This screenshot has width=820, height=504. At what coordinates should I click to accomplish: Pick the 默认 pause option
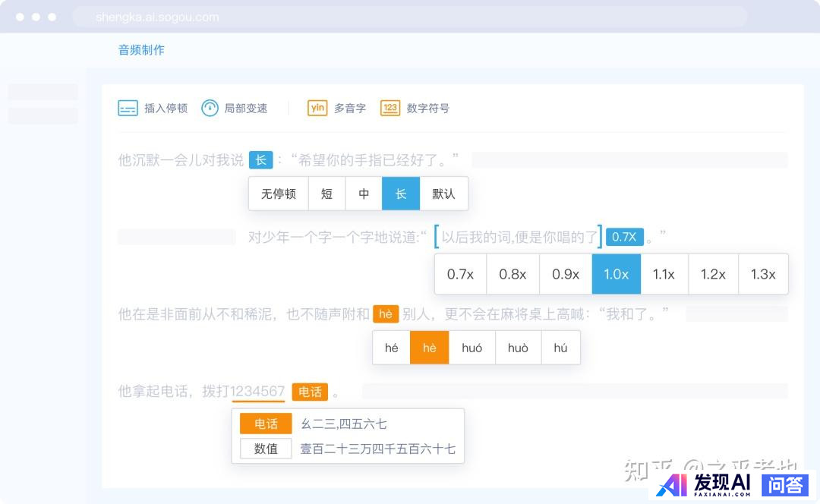443,194
